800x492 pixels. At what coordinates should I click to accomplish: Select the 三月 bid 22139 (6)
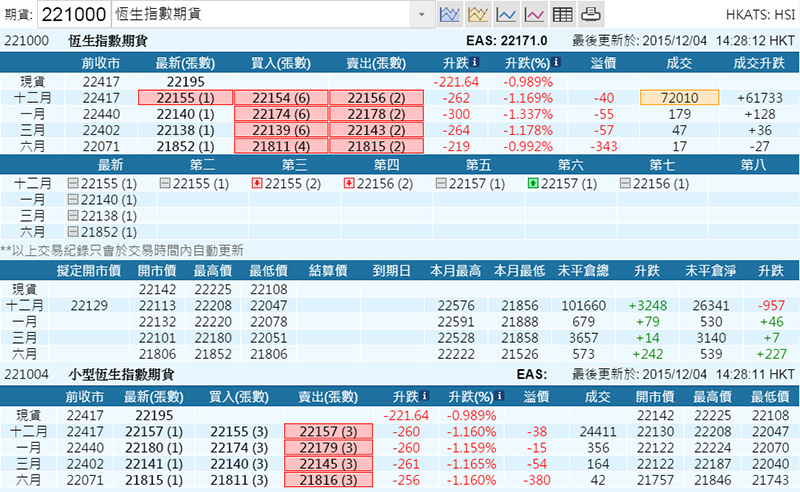click(281, 130)
